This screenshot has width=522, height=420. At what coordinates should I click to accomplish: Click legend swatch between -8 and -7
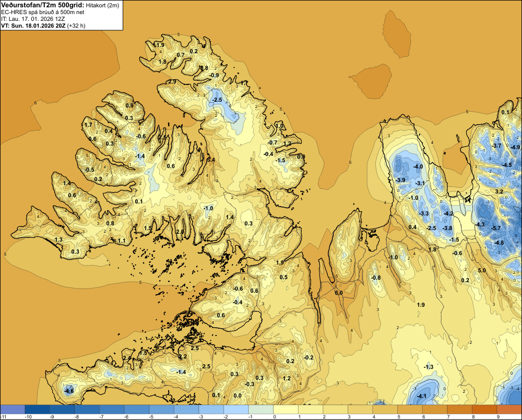pos(87,409)
